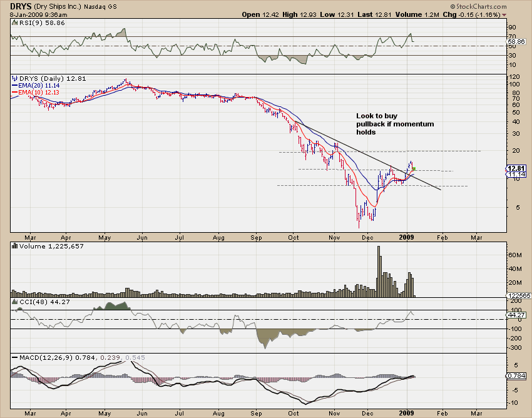
Task: Click the 11.14 EMA value tag on right axis
Action: (x=516, y=174)
